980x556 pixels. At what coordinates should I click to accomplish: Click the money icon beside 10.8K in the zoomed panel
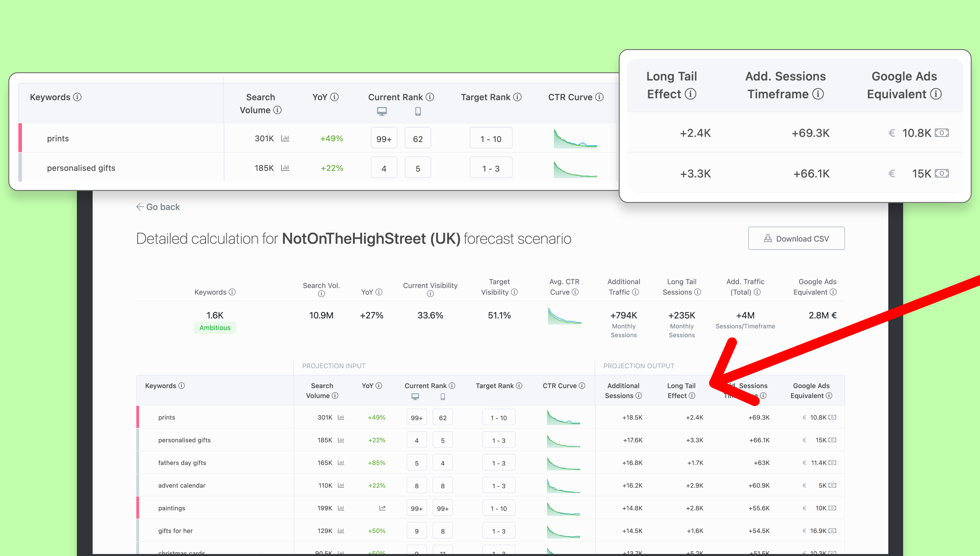(x=942, y=133)
